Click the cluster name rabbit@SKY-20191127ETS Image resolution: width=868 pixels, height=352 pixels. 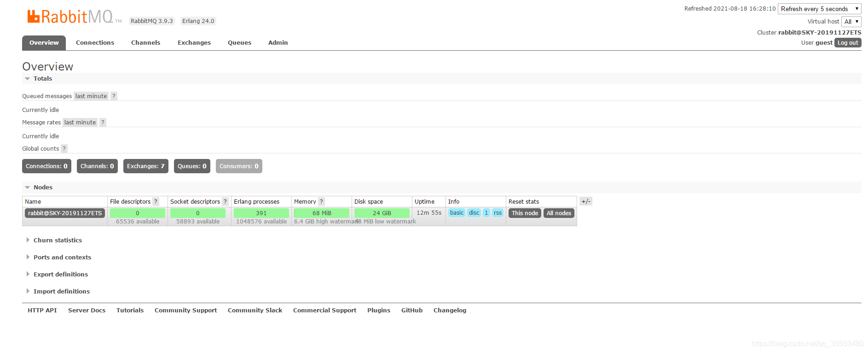click(820, 32)
